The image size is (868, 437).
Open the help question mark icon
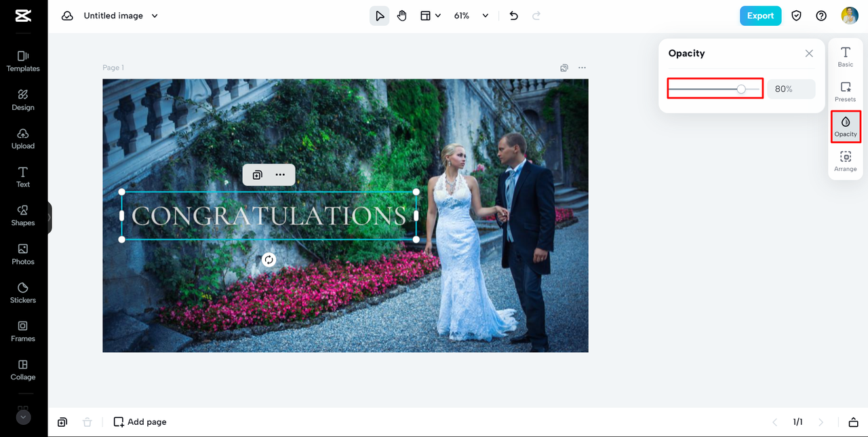coord(821,16)
